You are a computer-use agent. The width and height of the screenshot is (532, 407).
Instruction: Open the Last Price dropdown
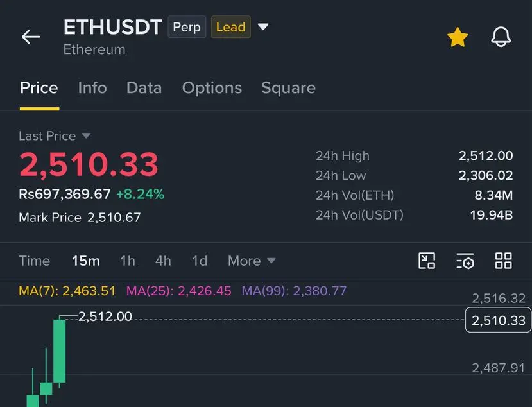pyautogui.click(x=55, y=136)
